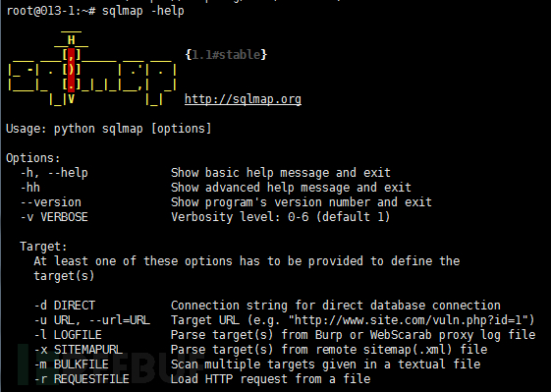
Task: Click the Usage: python sqlmap line
Action: tap(109, 129)
